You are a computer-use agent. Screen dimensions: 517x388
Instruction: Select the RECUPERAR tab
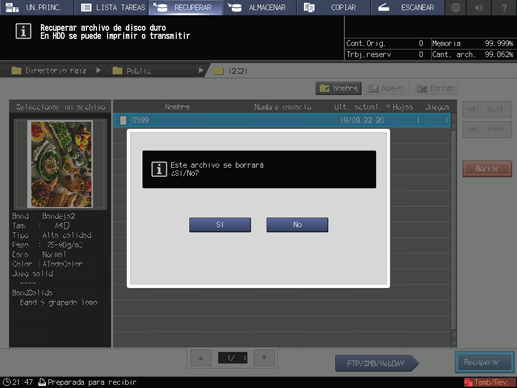click(x=185, y=7)
